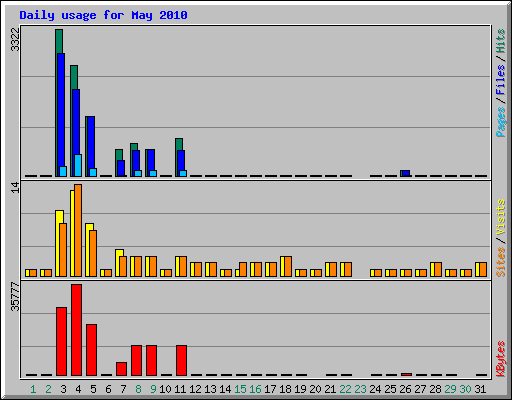
Task: Click the day 6 axis label
Action: pyautogui.click(x=108, y=389)
